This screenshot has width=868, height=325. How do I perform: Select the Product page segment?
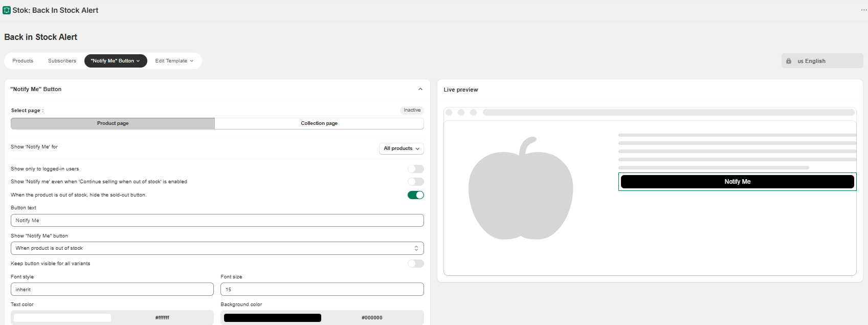point(113,123)
